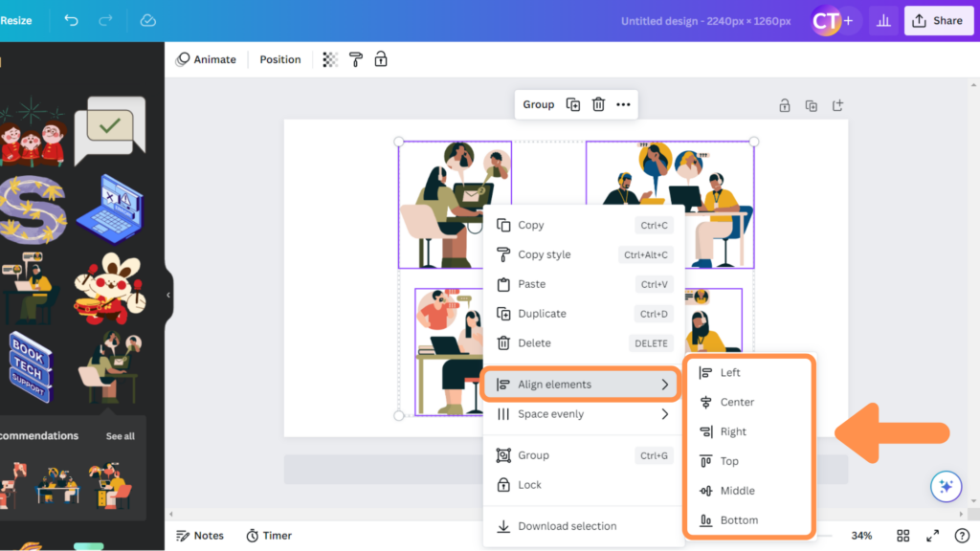The width and height of the screenshot is (980, 551).
Task: Click the copy style paint roller icon
Action: [x=356, y=59]
